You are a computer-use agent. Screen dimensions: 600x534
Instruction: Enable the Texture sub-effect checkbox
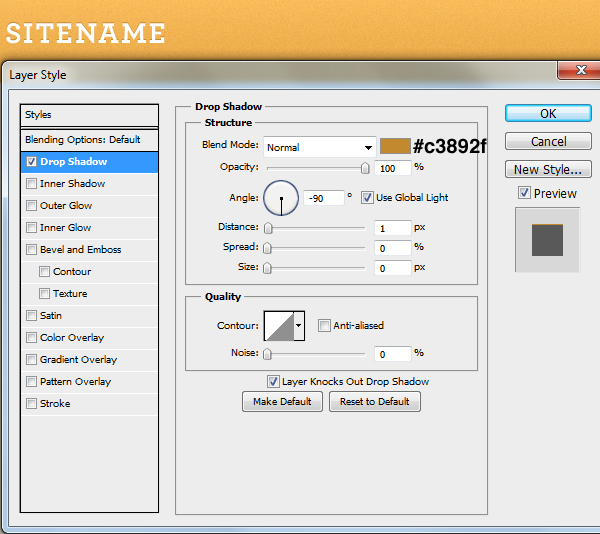click(44, 294)
